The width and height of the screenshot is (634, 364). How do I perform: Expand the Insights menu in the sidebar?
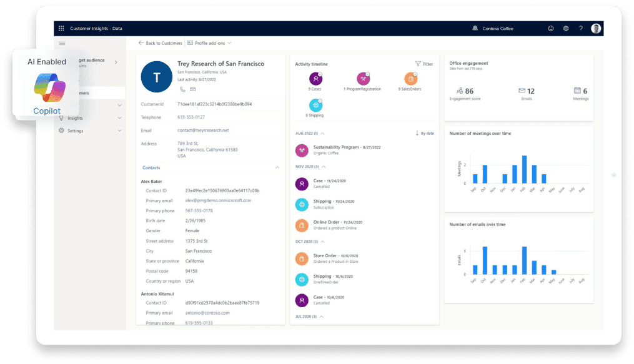[x=75, y=118]
